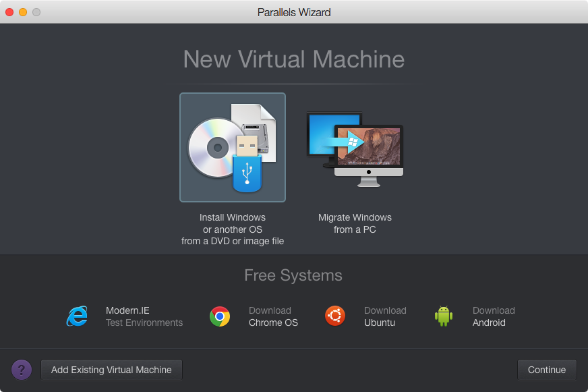Click the Migrate Windows from a PC label
This screenshot has width=588, height=392.
[355, 223]
